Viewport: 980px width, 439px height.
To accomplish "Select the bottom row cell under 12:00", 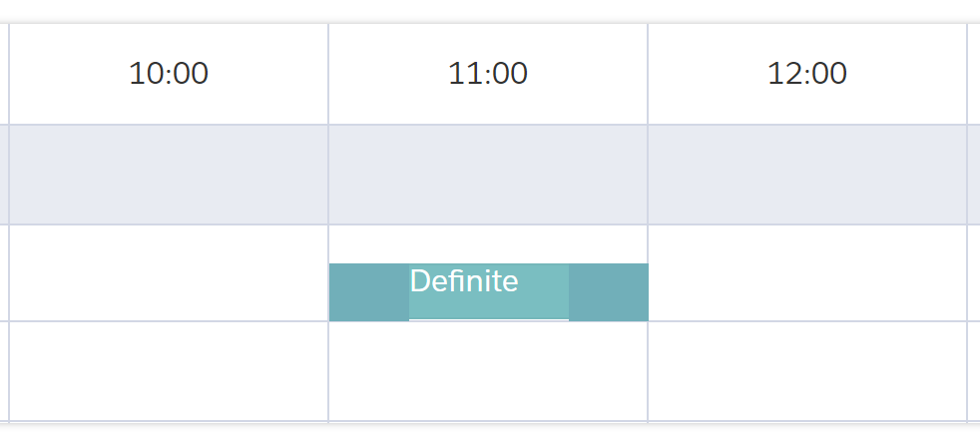I will 807,371.
